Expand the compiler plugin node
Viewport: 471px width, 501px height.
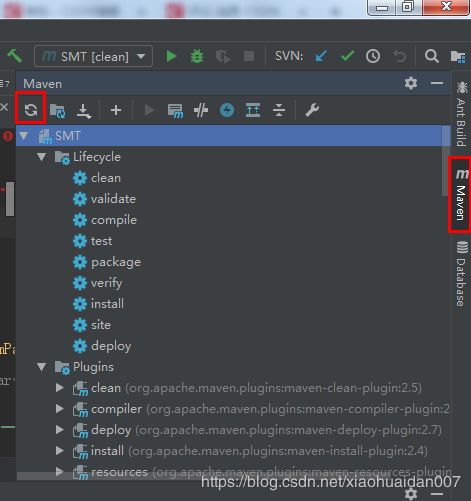(x=60, y=409)
